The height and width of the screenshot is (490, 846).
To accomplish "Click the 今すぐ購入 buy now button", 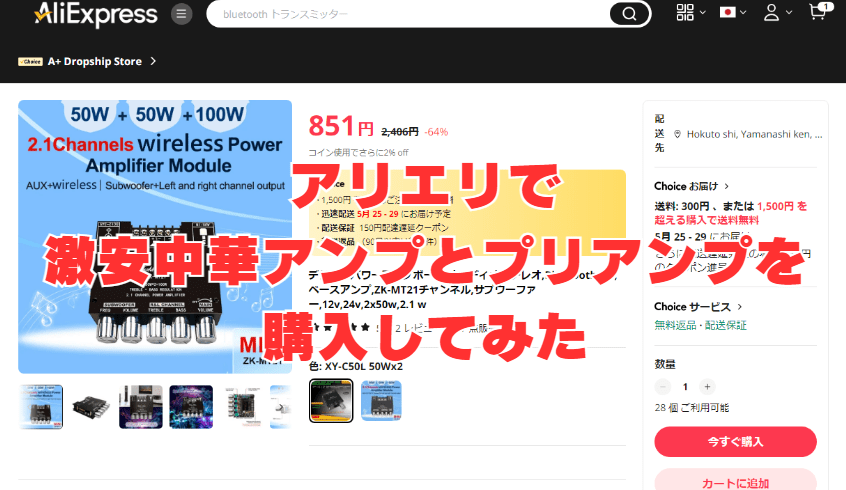I will (735, 441).
